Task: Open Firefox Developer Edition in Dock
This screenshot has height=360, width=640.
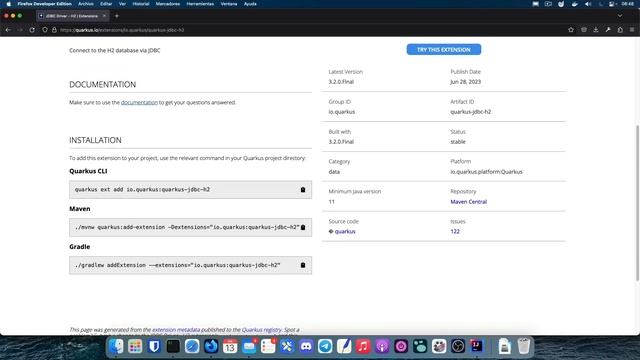Action: click(211, 347)
